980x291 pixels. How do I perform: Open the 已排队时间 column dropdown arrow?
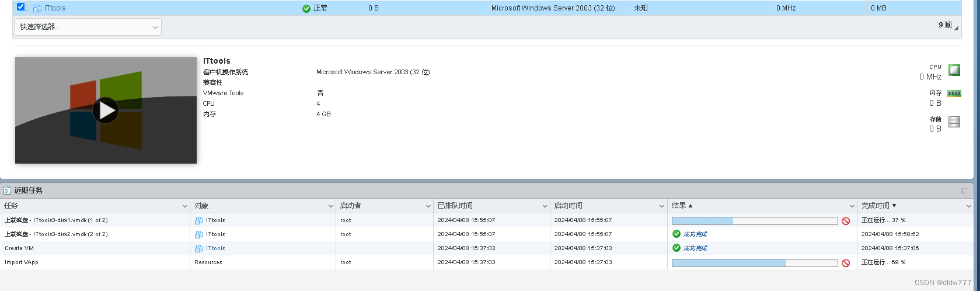point(545,206)
